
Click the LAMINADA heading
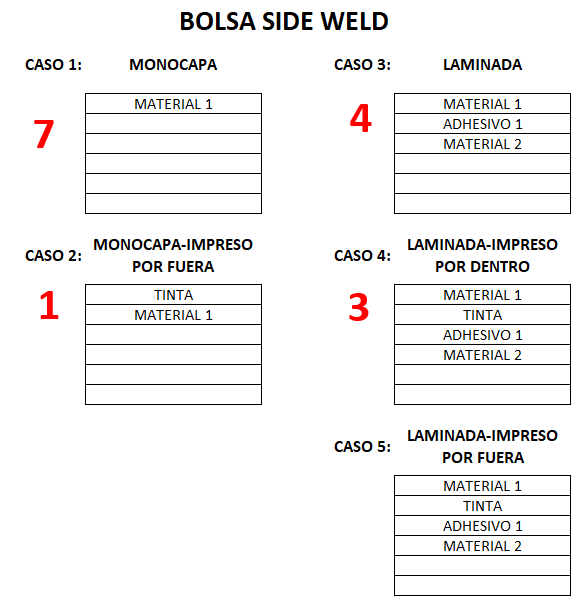point(482,64)
